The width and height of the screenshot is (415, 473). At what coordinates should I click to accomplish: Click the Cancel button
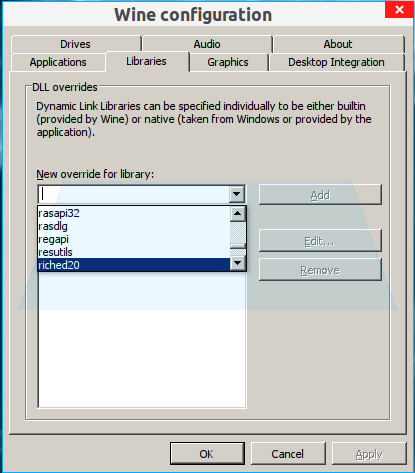tap(288, 454)
